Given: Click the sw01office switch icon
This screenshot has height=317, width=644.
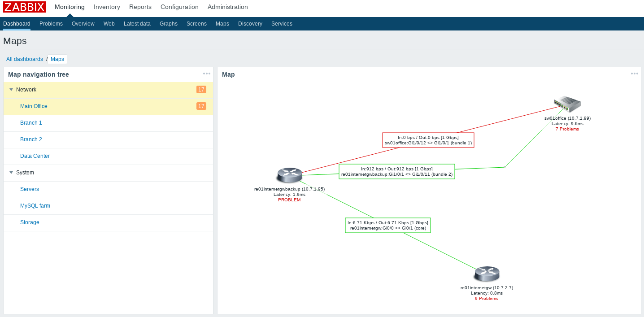Looking at the screenshot, I should click(567, 104).
